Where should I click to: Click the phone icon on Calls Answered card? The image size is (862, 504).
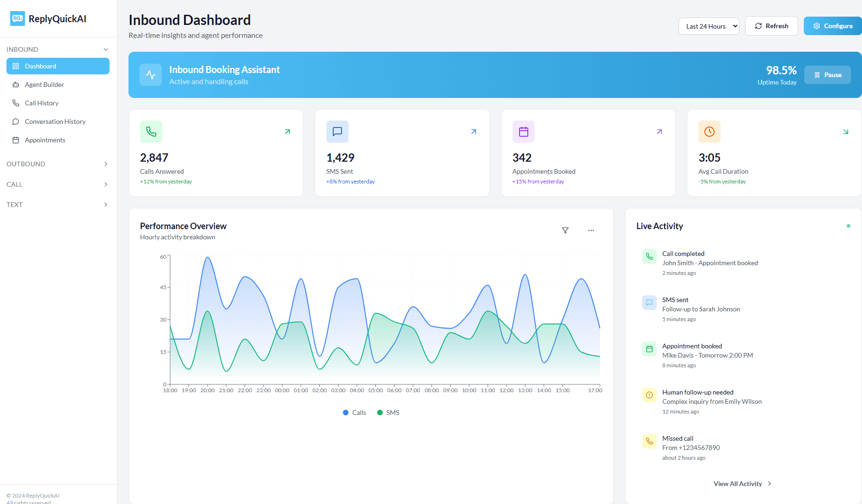point(151,132)
